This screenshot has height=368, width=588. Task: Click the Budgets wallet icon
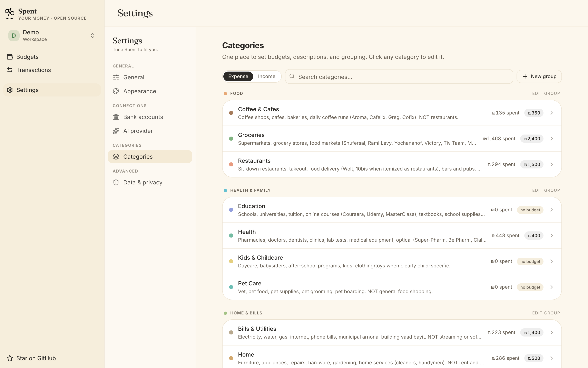click(10, 57)
